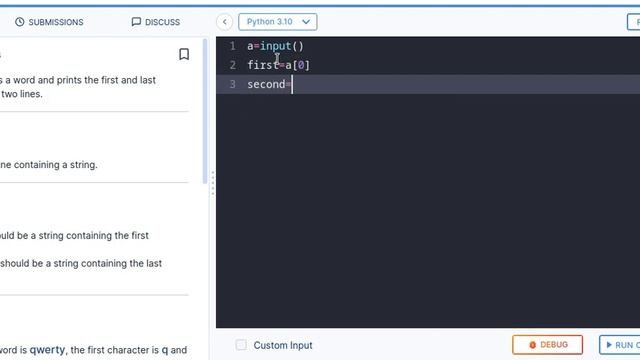640x360 pixels.
Task: Click the panel divider drag handle dots
Action: coord(213,183)
